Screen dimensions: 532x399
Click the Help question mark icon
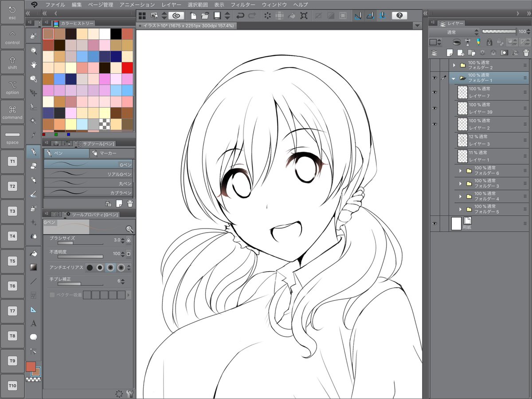click(x=399, y=15)
